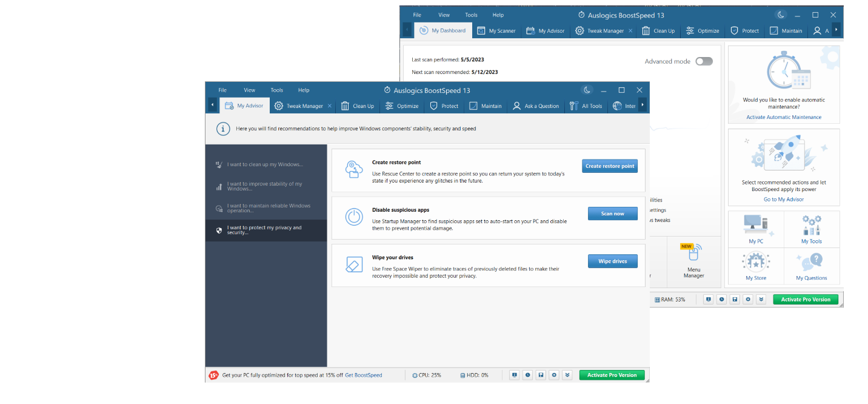
Task: Click the Wipe your drives eraser icon
Action: [353, 264]
